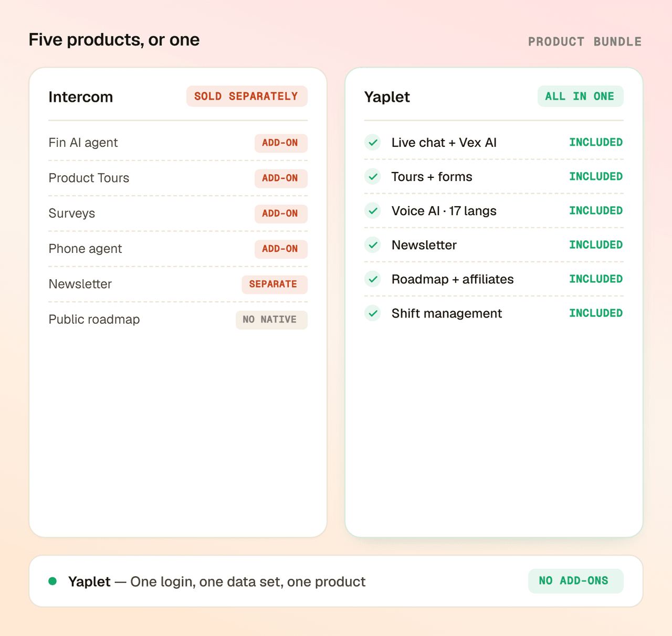Click the checkmark beside Yaplet's Newsletter row
The width and height of the screenshot is (672, 636).
pyautogui.click(x=373, y=245)
